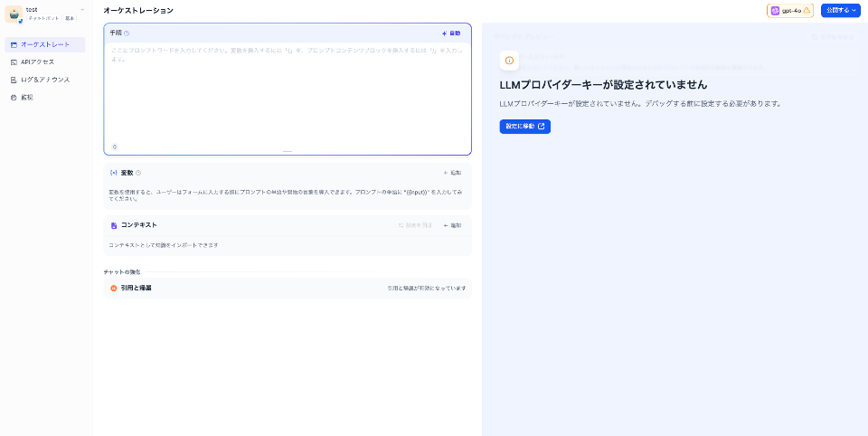This screenshot has width=868, height=436.
Task: Click the prompt editor resize handle
Action: [288, 151]
